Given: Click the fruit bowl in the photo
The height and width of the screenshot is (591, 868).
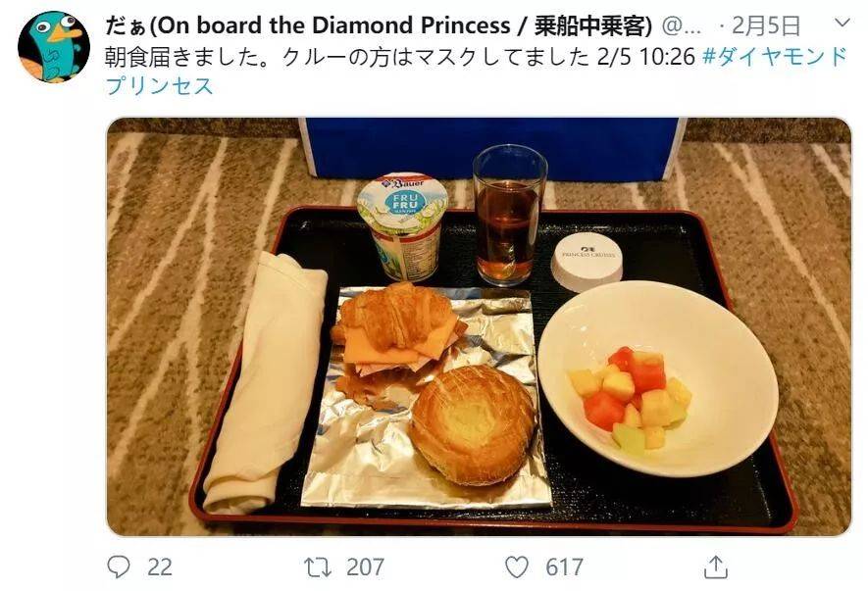Looking at the screenshot, I should (x=658, y=378).
